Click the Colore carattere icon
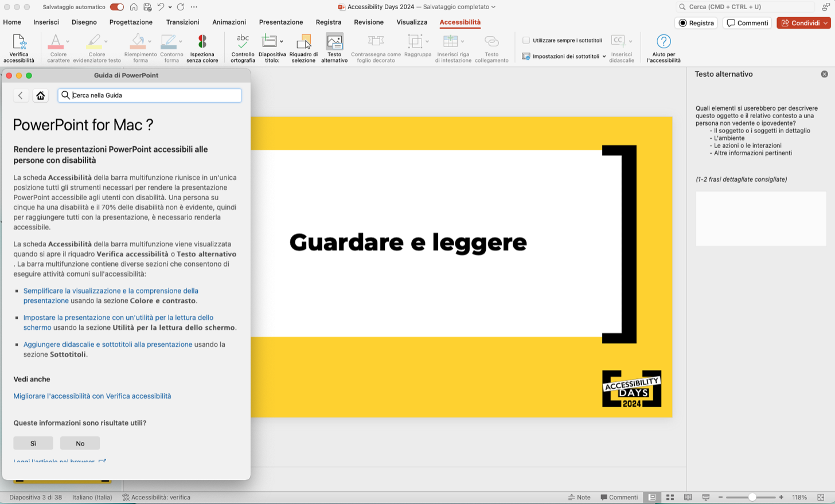 pos(56,42)
